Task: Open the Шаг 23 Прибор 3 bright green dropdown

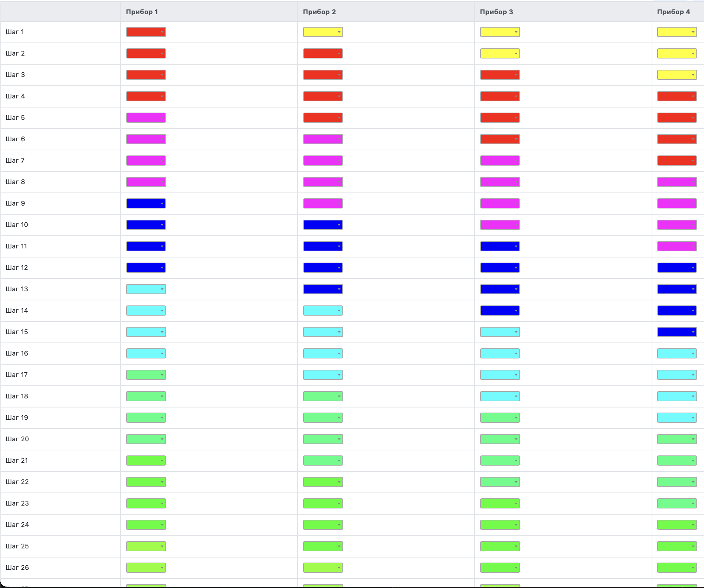Action: coord(500,503)
